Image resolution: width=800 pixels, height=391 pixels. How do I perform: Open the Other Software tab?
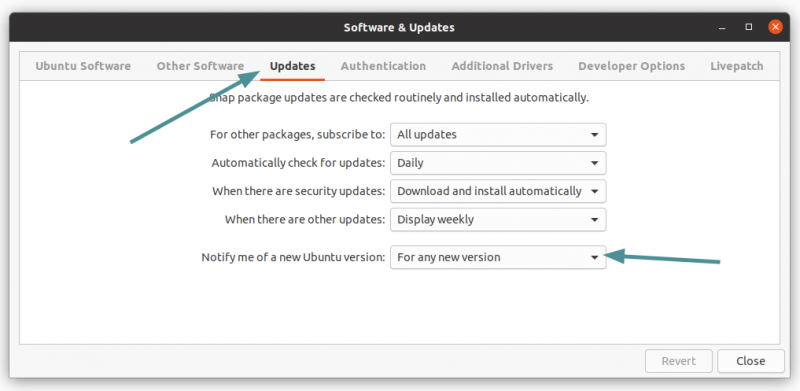pos(200,66)
